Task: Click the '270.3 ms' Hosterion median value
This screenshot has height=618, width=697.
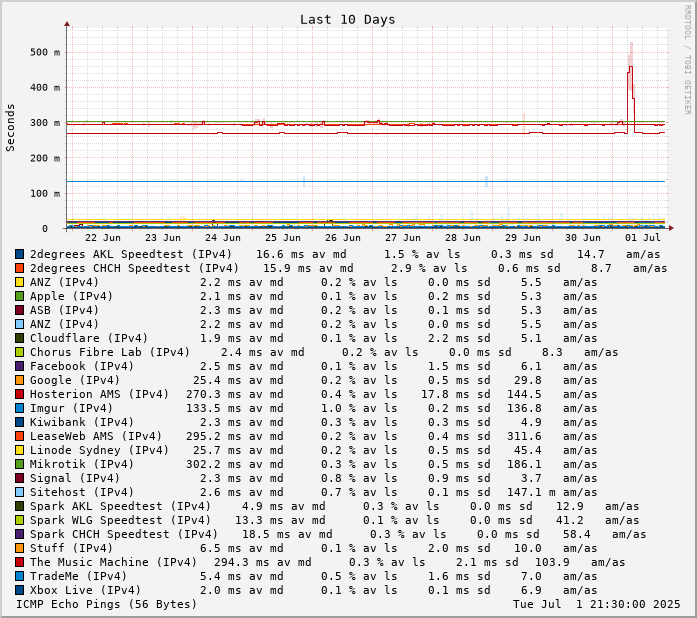Action: [x=214, y=394]
